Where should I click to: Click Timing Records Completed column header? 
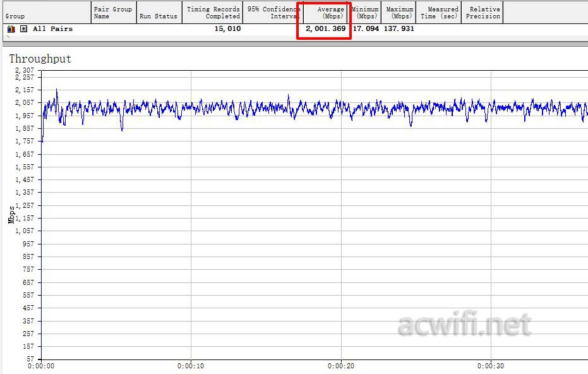click(213, 13)
